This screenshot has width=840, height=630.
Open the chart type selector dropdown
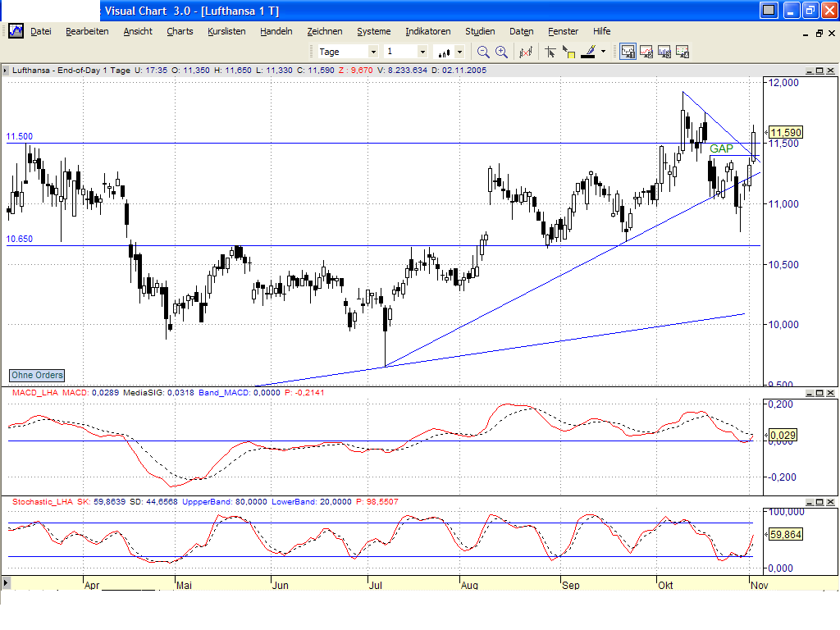[459, 51]
